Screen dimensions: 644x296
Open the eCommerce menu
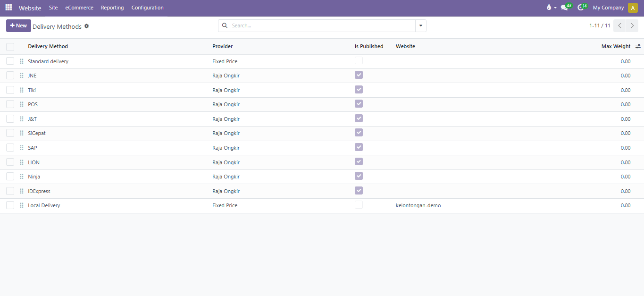point(79,8)
